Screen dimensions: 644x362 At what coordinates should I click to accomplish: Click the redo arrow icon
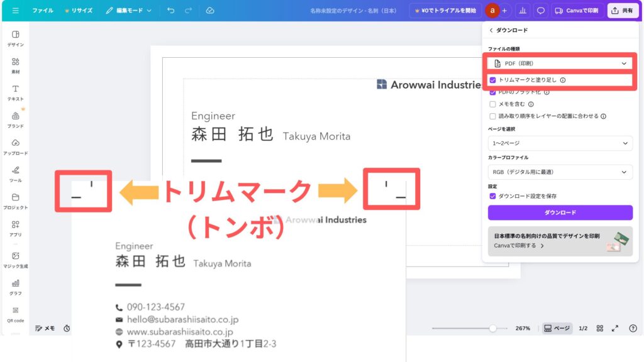pos(189,11)
